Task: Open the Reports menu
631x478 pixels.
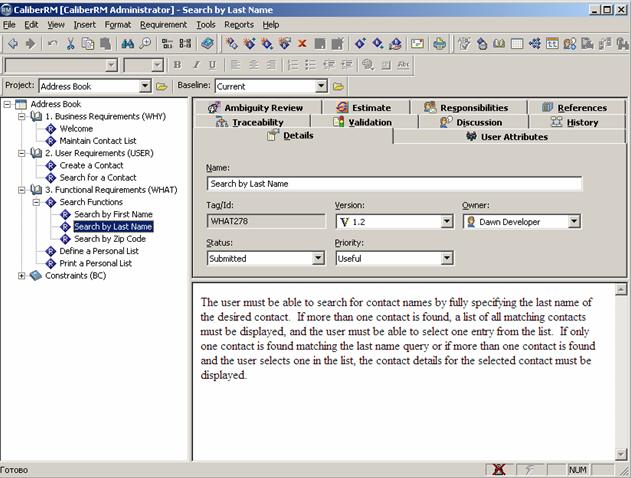Action: (x=239, y=25)
